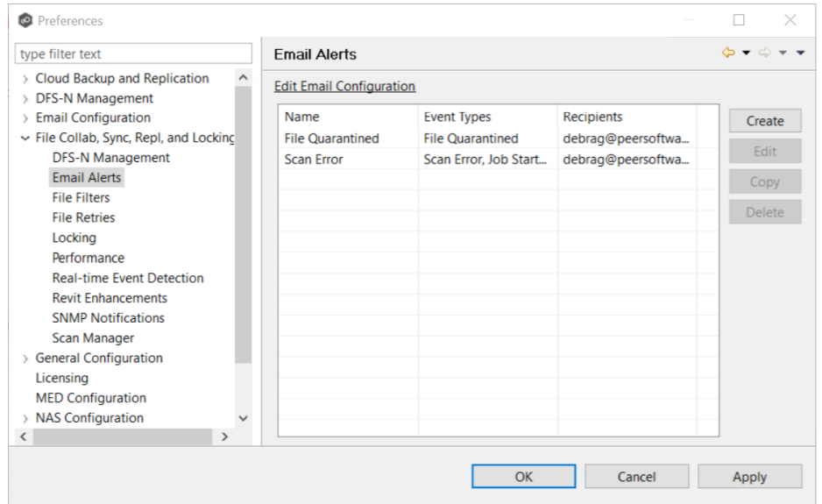Image resolution: width=822 pixels, height=504 pixels.
Task: Select SNMP Notifications in the tree
Action: [108, 318]
